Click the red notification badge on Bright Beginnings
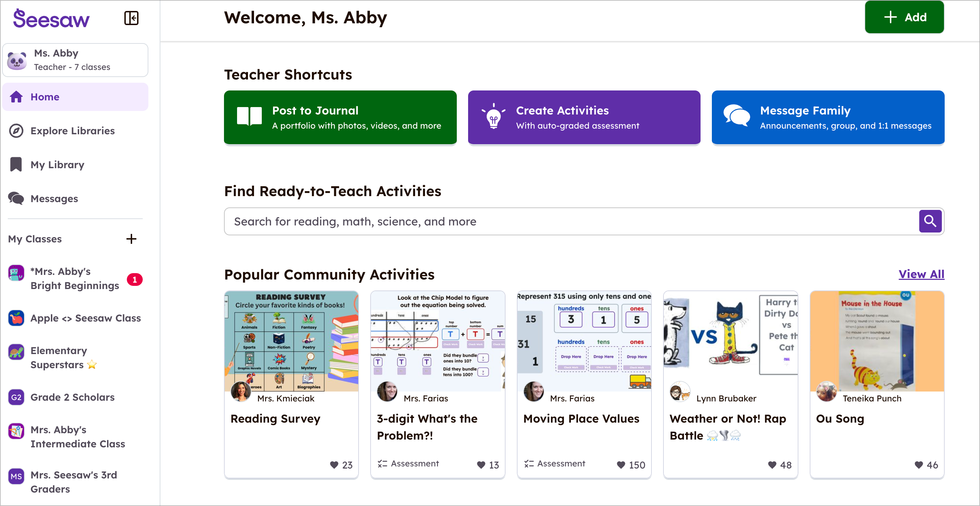The width and height of the screenshot is (980, 506). pyautogui.click(x=134, y=279)
